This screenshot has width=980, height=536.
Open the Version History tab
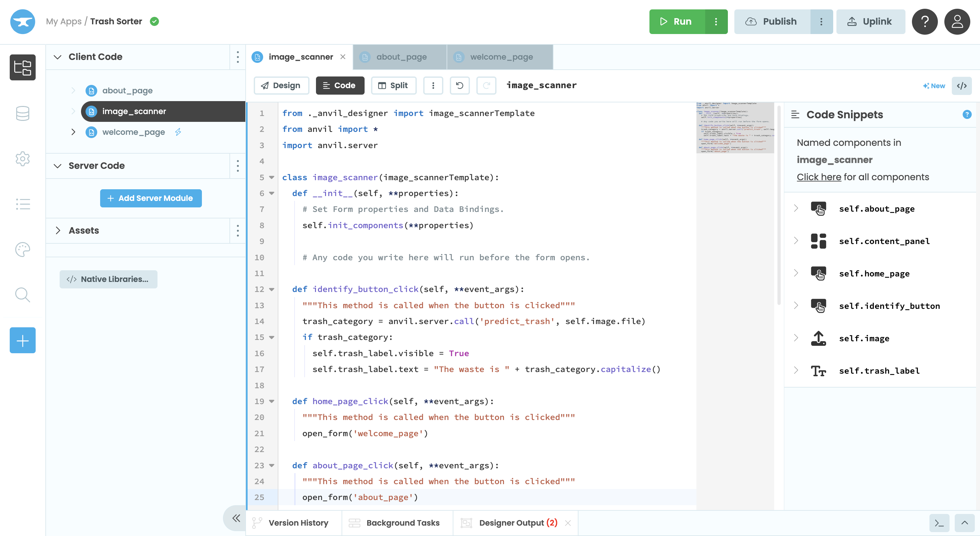click(298, 523)
